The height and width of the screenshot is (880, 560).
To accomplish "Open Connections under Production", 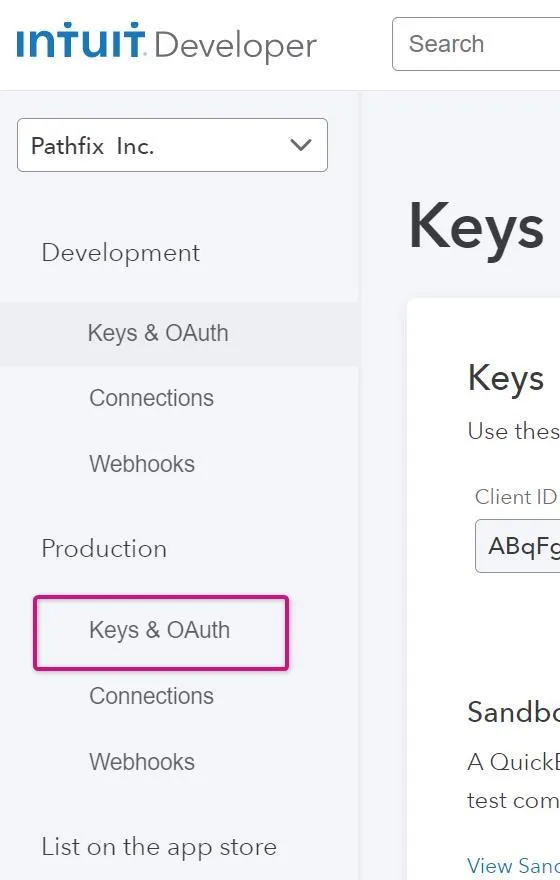I will tap(152, 696).
